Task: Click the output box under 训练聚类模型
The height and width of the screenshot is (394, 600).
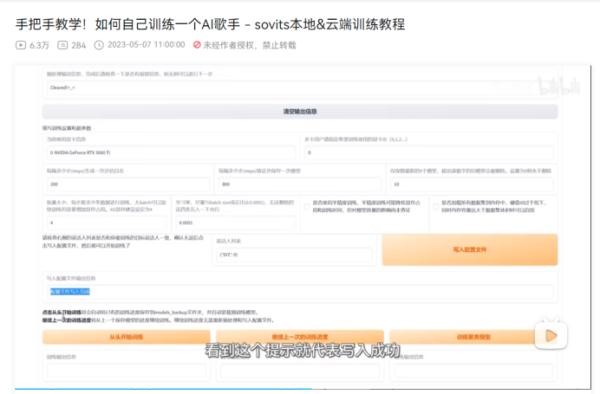Action: (473, 371)
